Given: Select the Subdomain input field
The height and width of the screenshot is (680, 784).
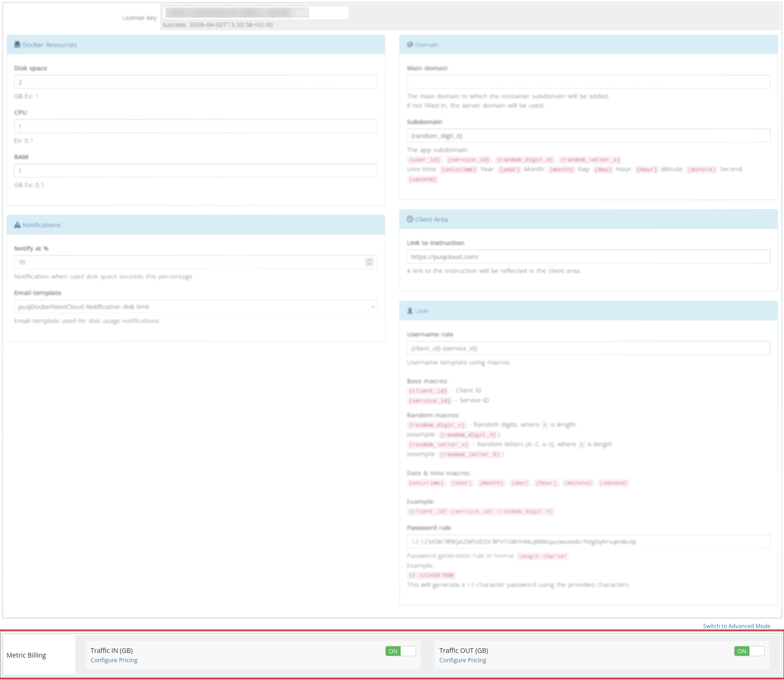Looking at the screenshot, I should 588,135.
